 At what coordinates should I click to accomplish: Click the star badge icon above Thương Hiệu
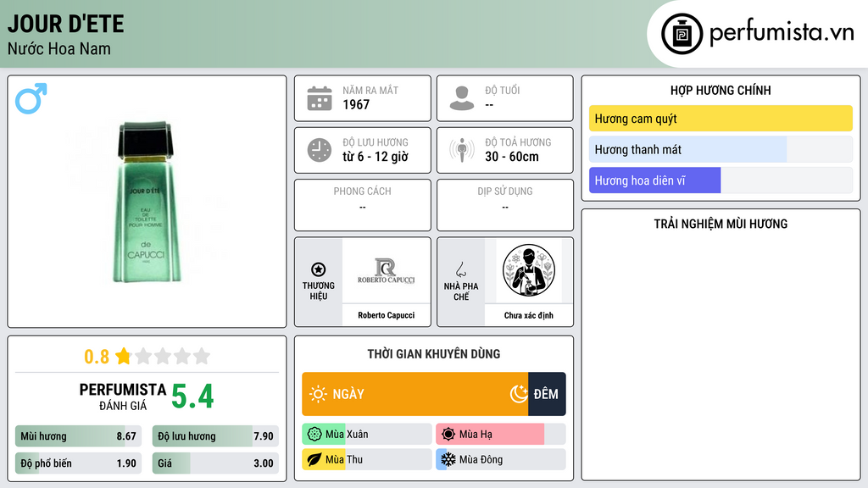tap(319, 269)
